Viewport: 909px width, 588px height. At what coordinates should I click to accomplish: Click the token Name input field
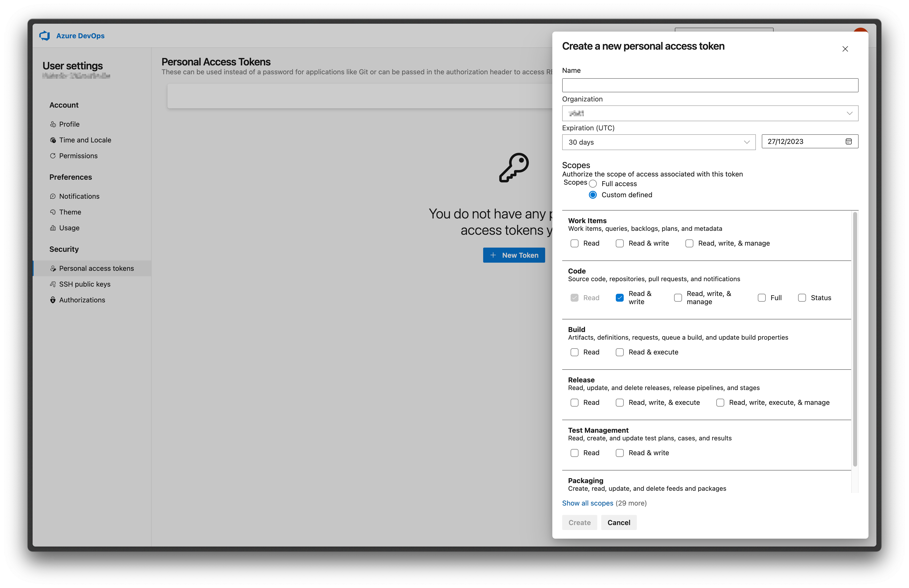pos(710,85)
